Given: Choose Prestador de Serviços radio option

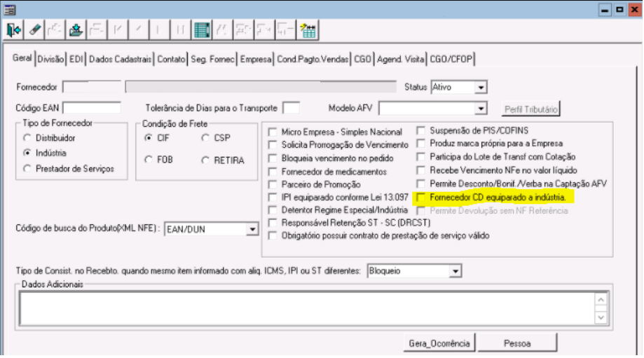Looking at the screenshot, I should [x=27, y=169].
